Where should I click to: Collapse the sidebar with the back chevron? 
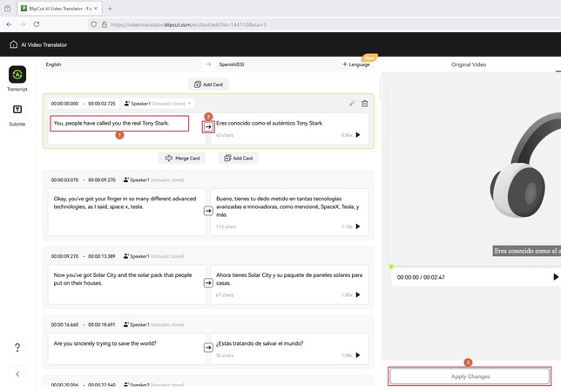pos(17,374)
